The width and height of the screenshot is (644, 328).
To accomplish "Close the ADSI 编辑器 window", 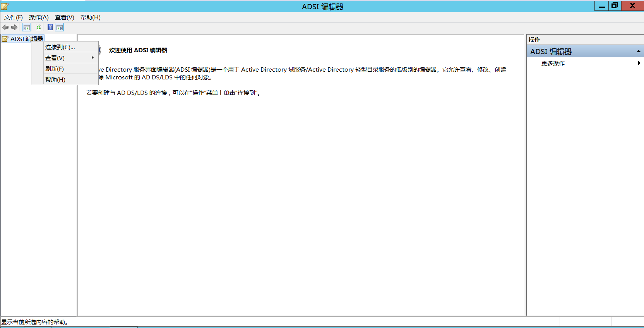I will coord(632,5).
